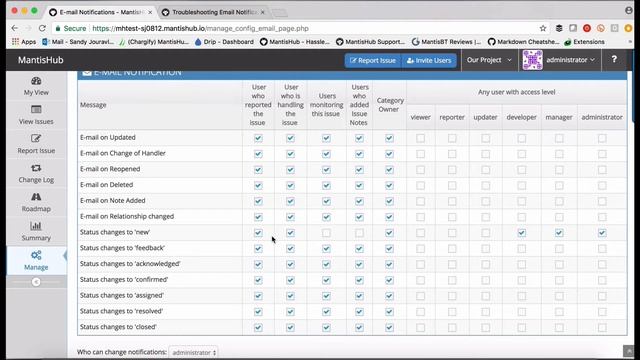
Task: Open Change Log in the sidebar
Action: pyautogui.click(x=36, y=173)
